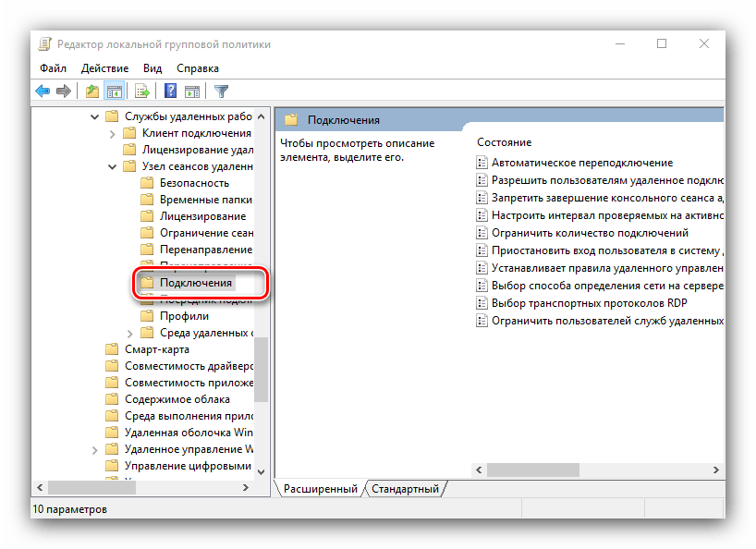Click the Back arrow toolbar icon

(x=43, y=91)
